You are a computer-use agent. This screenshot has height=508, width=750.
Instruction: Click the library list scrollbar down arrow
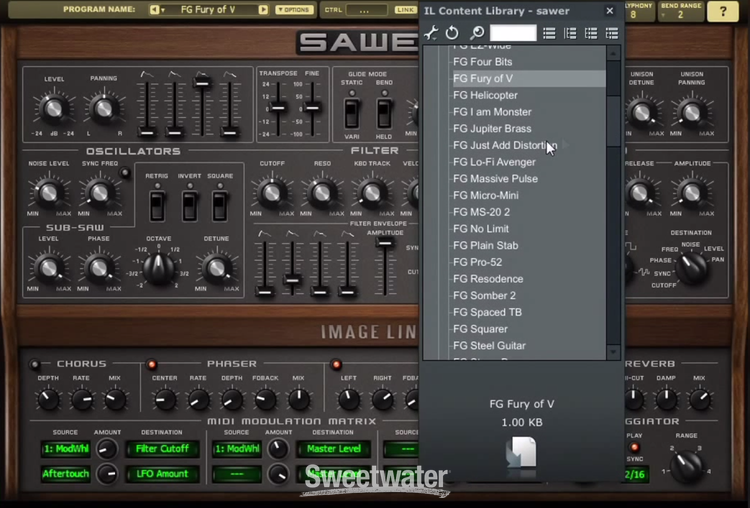tap(613, 353)
